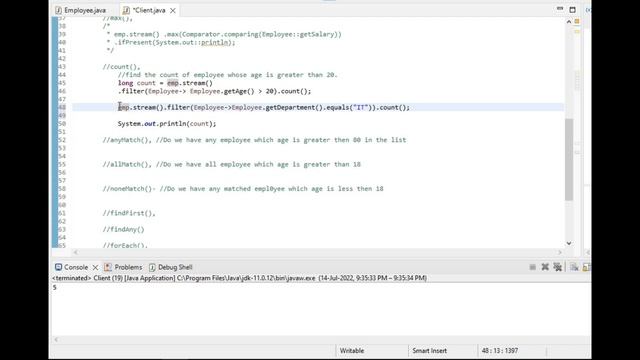Click line 46 '.filter(Employee-> Employee.getAge() > 20).count();'
This screenshot has height=360, width=640.
215,91
